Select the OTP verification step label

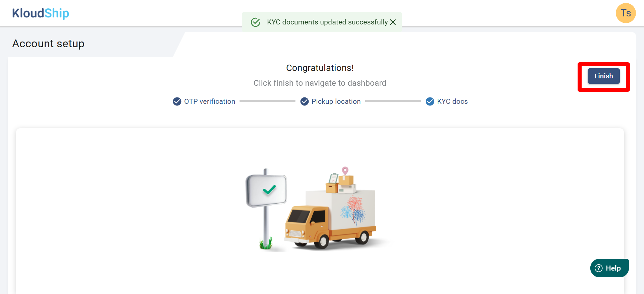[210, 101]
